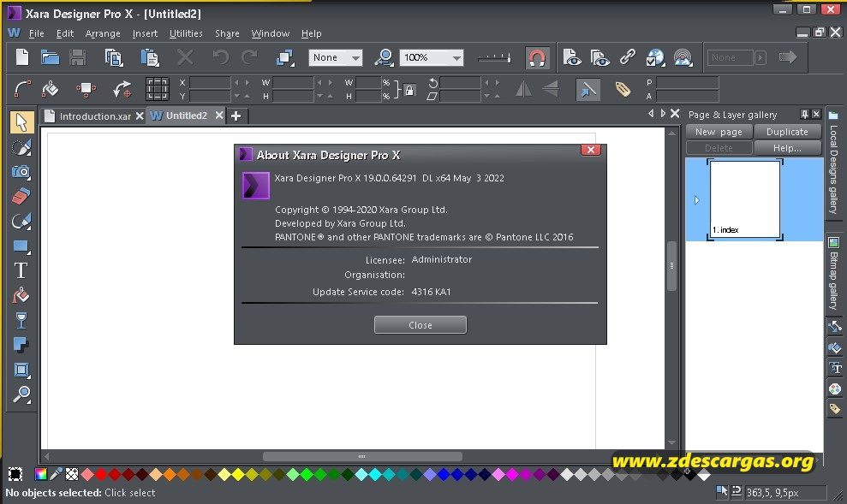This screenshot has width=847, height=504.
Task: Click the X coordinate input field
Action: (210, 82)
